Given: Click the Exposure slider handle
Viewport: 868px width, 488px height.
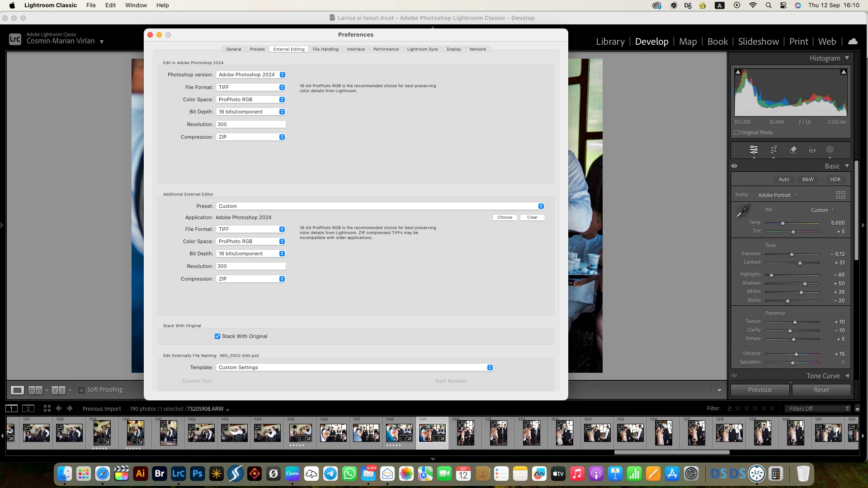Looking at the screenshot, I should click(792, 254).
